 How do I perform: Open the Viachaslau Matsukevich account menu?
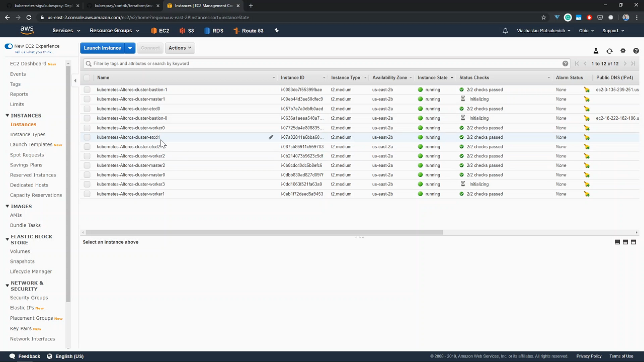543,31
